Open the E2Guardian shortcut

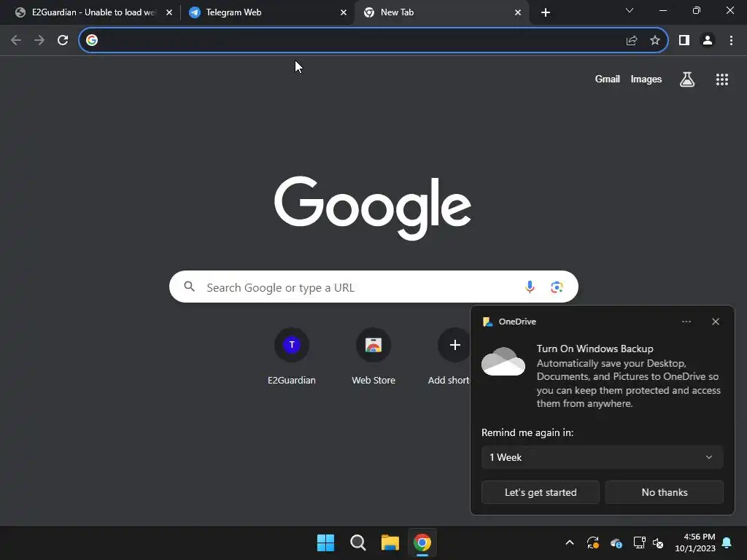[x=292, y=355]
